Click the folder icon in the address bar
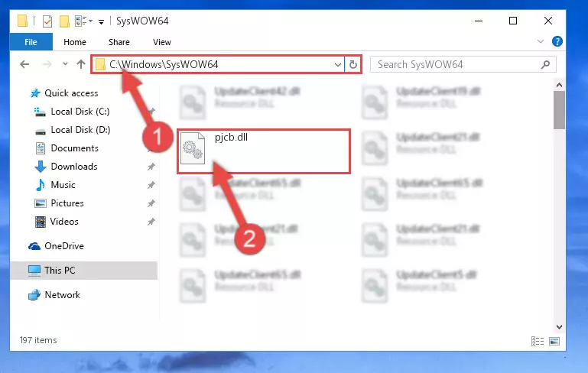The width and height of the screenshot is (588, 373). click(100, 64)
